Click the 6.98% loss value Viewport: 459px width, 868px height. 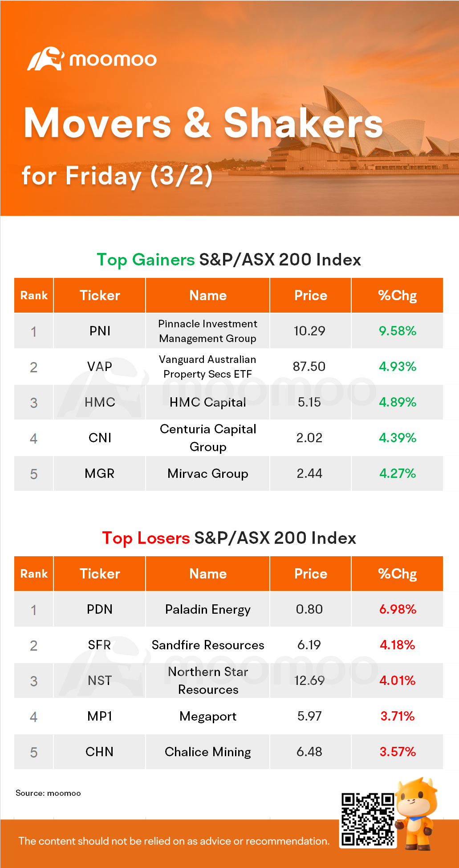397,609
